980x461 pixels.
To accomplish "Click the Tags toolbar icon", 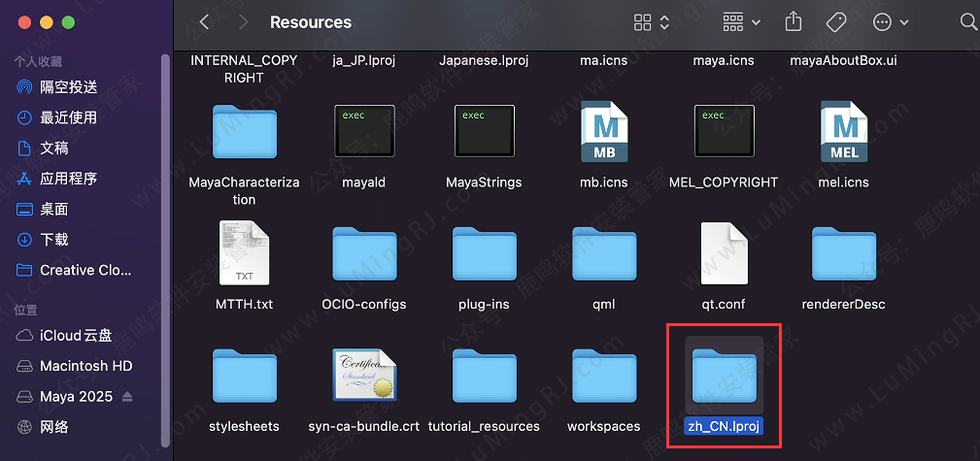I will click(x=835, y=21).
